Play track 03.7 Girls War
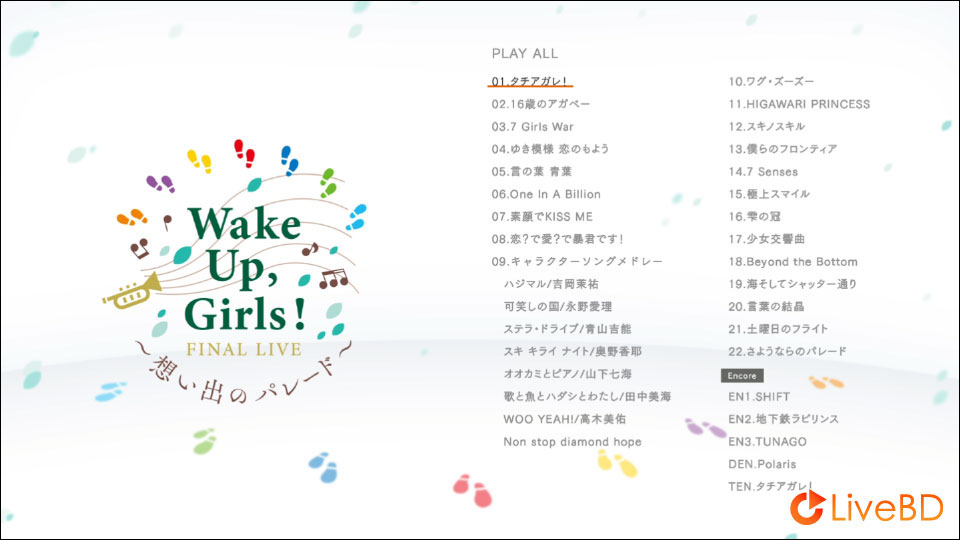Image resolution: width=960 pixels, height=540 pixels. (x=533, y=127)
